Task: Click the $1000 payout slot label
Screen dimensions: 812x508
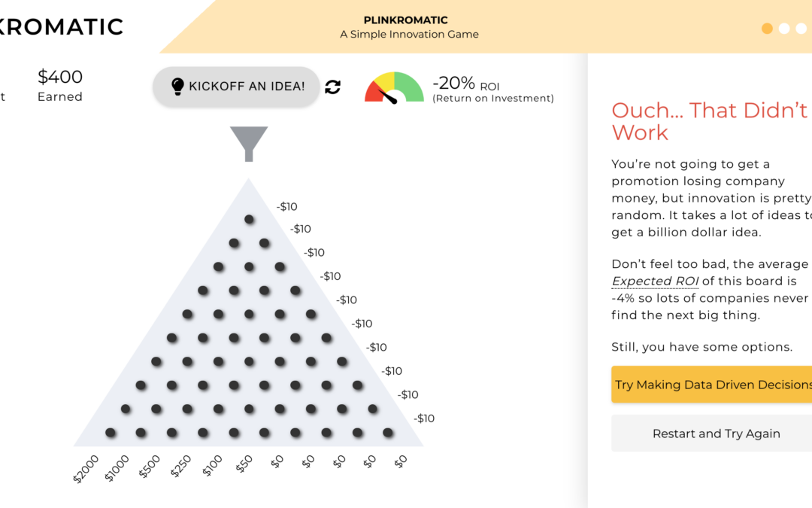Action: [x=117, y=467]
